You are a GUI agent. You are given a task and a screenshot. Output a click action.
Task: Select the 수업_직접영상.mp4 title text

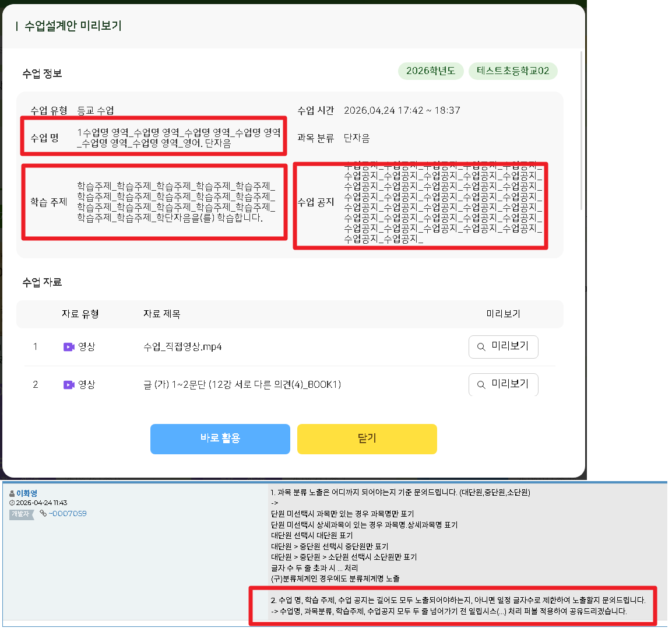[182, 347]
